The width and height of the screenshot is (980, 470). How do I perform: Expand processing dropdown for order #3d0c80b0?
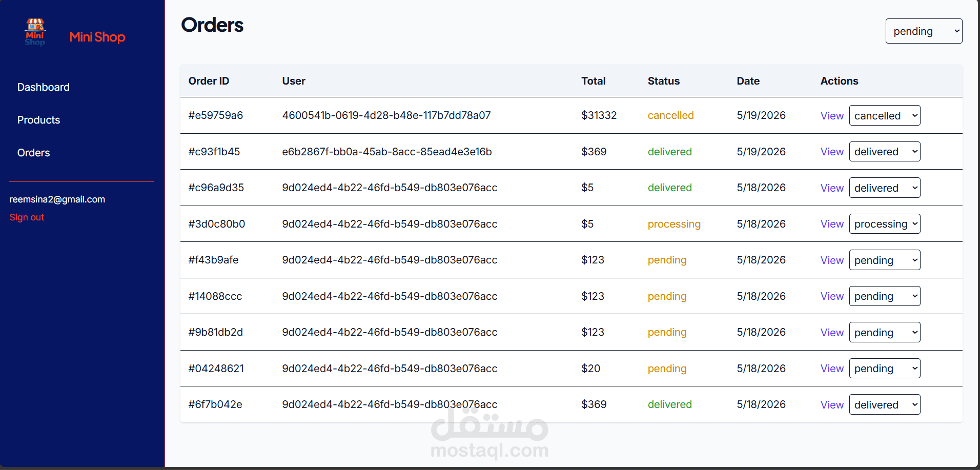(884, 224)
